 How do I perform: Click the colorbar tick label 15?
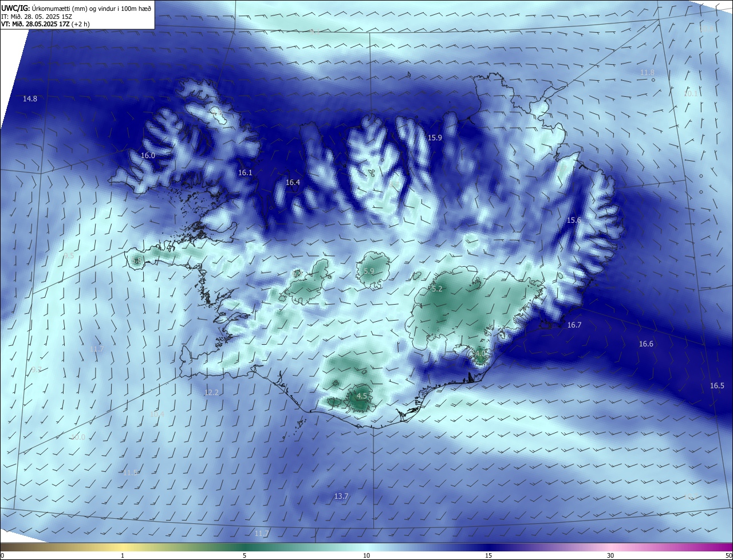click(488, 555)
